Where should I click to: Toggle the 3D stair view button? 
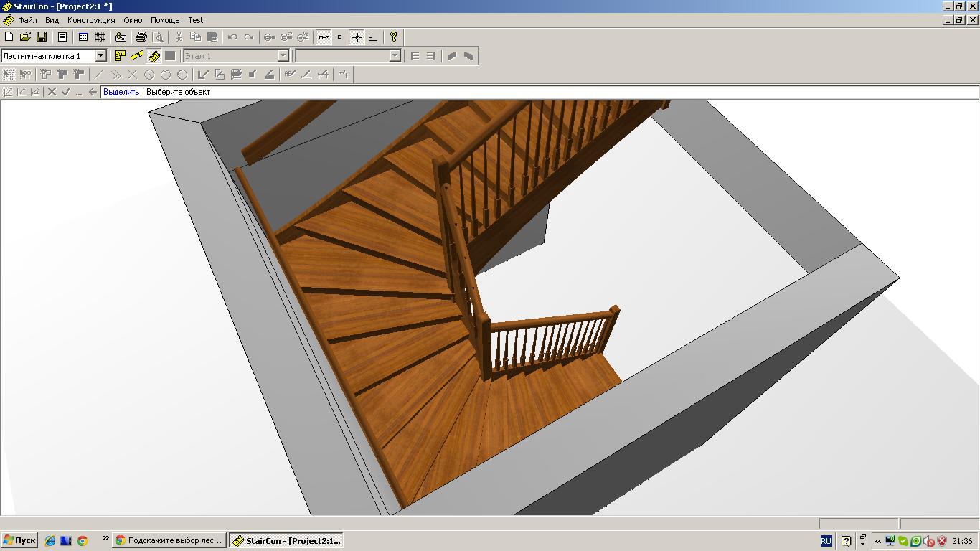point(154,55)
